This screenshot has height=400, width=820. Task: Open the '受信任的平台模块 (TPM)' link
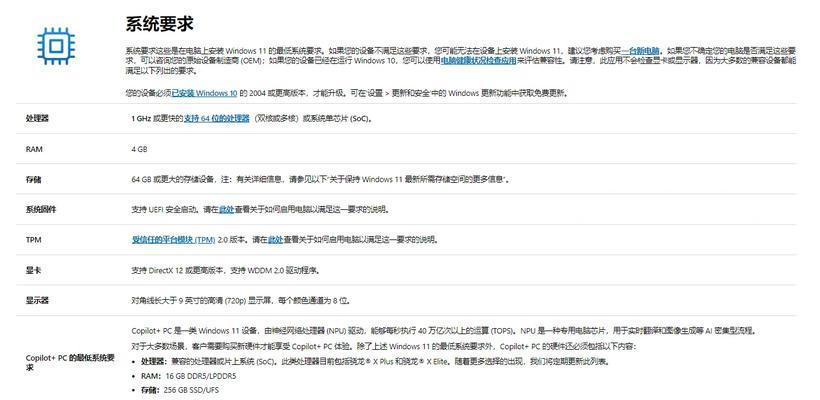(x=174, y=239)
